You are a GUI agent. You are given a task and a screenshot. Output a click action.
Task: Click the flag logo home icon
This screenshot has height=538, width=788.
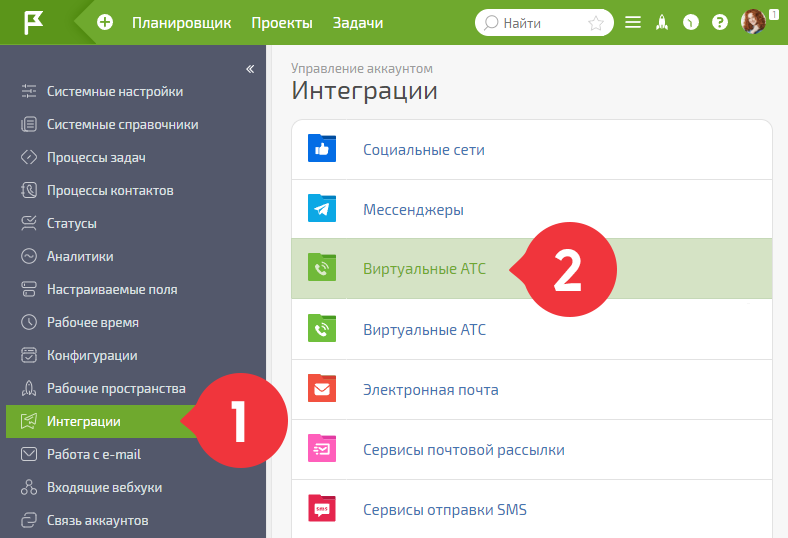pos(33,23)
